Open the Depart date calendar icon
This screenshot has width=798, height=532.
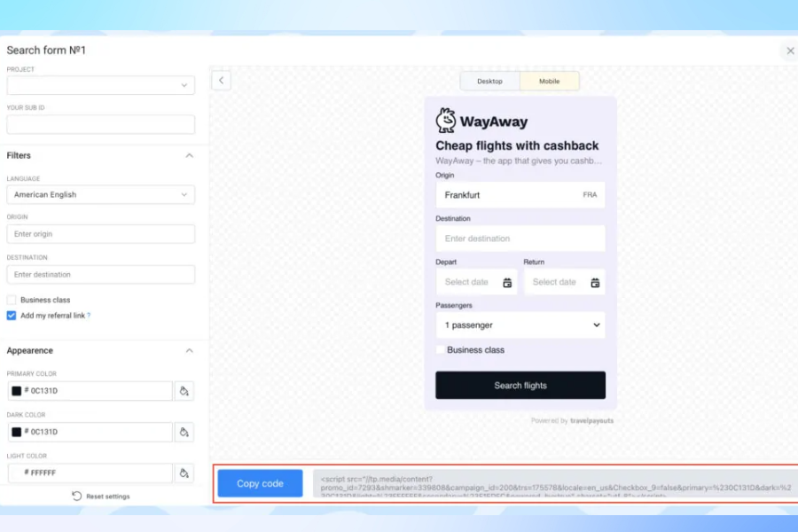tap(507, 283)
